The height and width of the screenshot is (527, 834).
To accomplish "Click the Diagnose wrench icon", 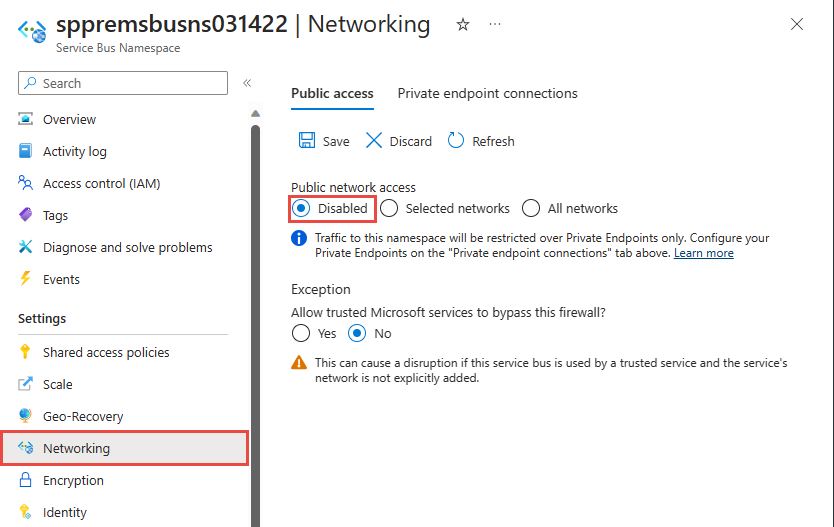I will point(25,247).
